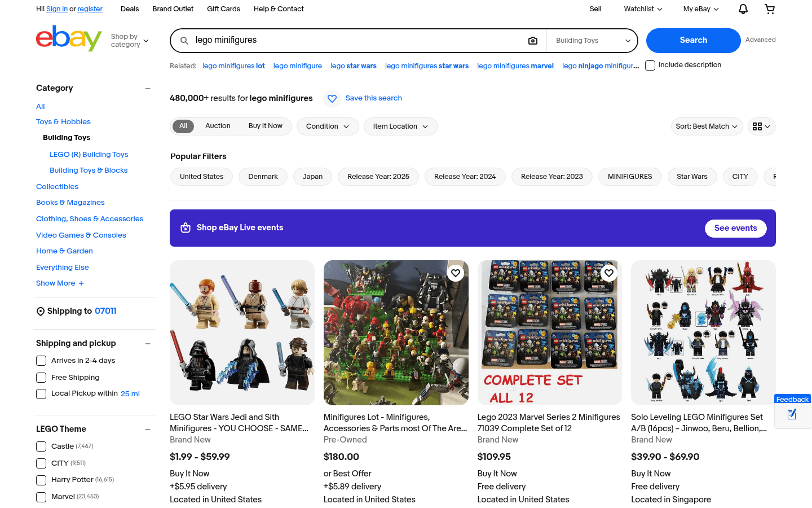Collapse the Category section
Screen dimensions: 812x508
148,89
